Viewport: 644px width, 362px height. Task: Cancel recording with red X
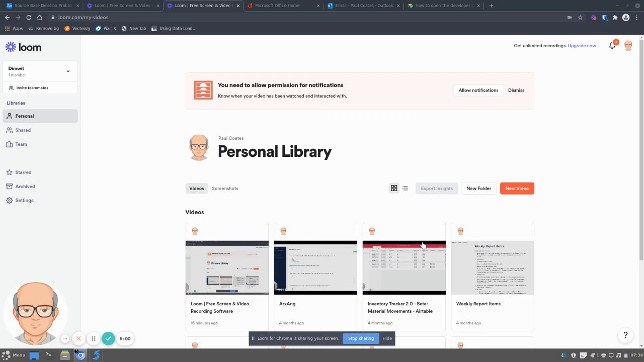(78, 339)
